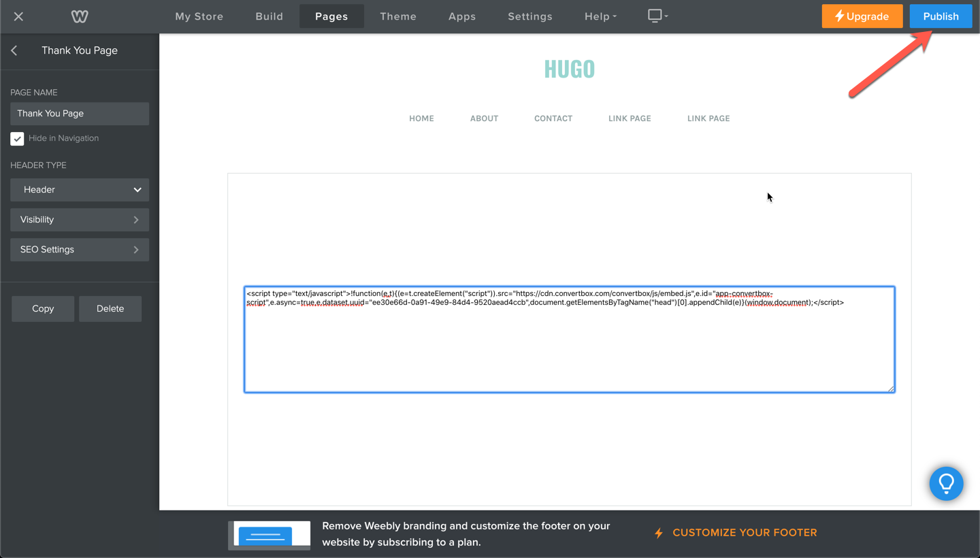Click the Weebly logo icon

click(80, 16)
